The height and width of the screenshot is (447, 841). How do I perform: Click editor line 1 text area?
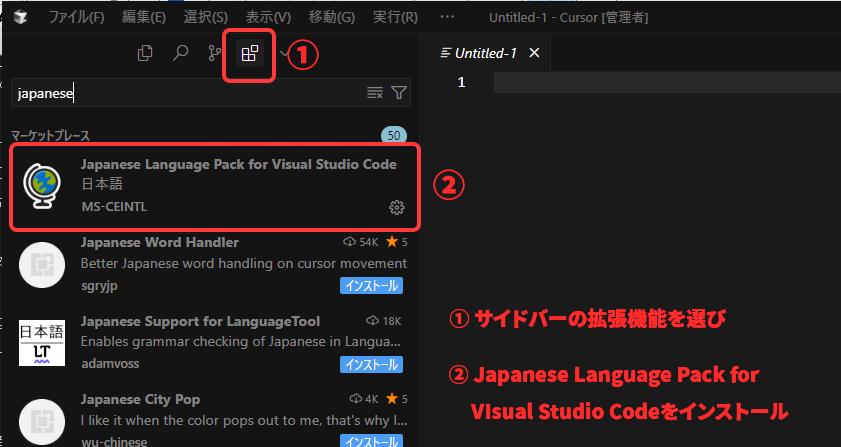[667, 82]
